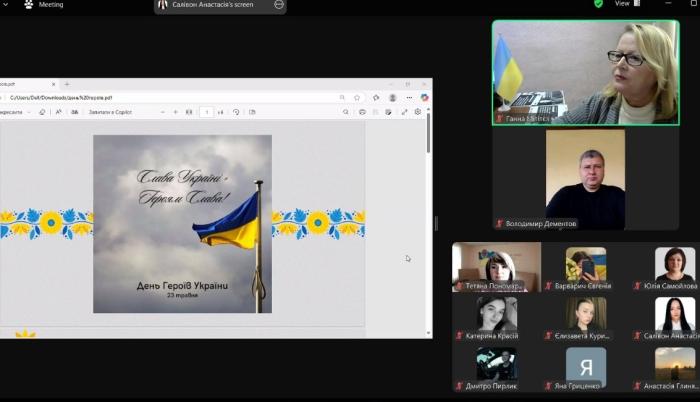Toggle the page view icon
The image size is (700, 402).
tap(252, 112)
